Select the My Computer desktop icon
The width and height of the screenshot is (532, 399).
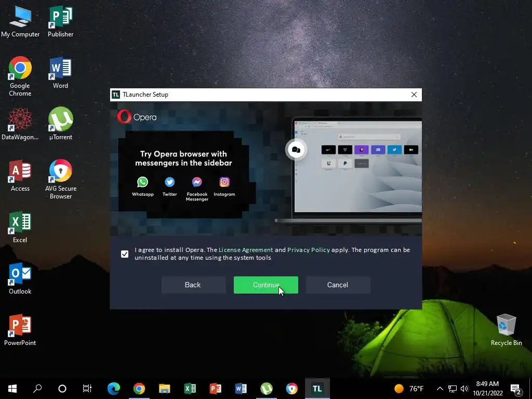tap(20, 22)
